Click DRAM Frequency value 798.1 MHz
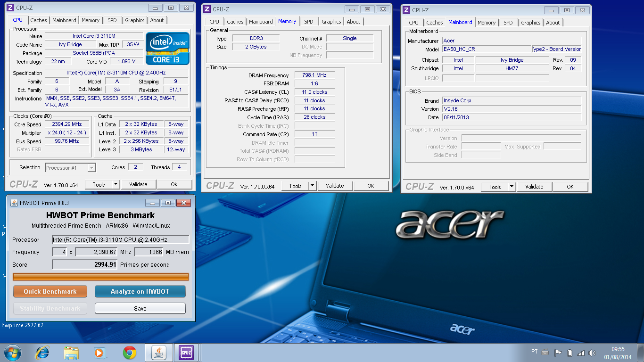 (x=315, y=75)
